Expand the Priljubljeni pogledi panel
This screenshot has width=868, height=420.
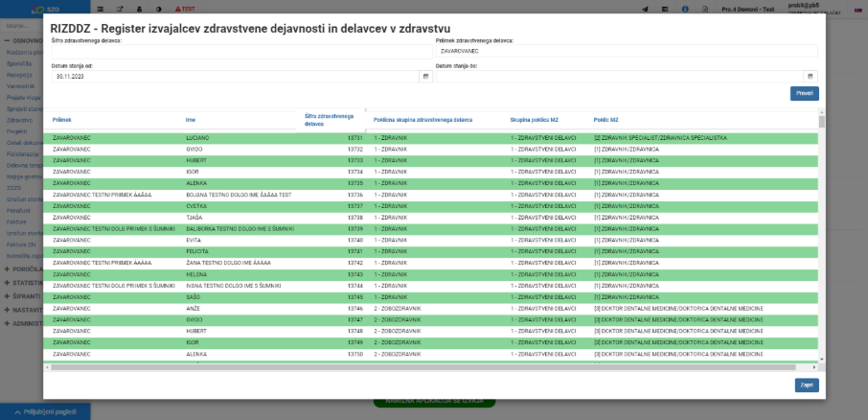45,411
